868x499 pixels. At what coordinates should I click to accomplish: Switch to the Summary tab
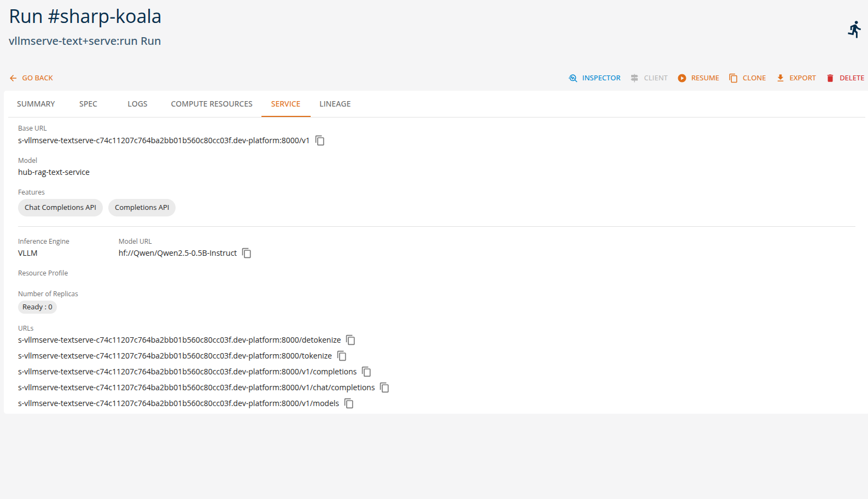[36, 104]
